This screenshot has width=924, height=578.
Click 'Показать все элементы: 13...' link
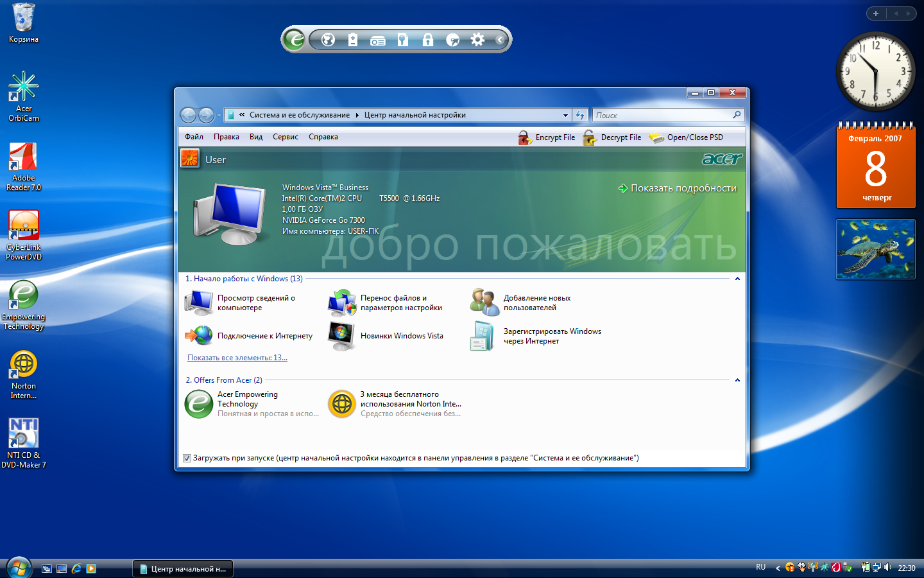[x=237, y=358]
